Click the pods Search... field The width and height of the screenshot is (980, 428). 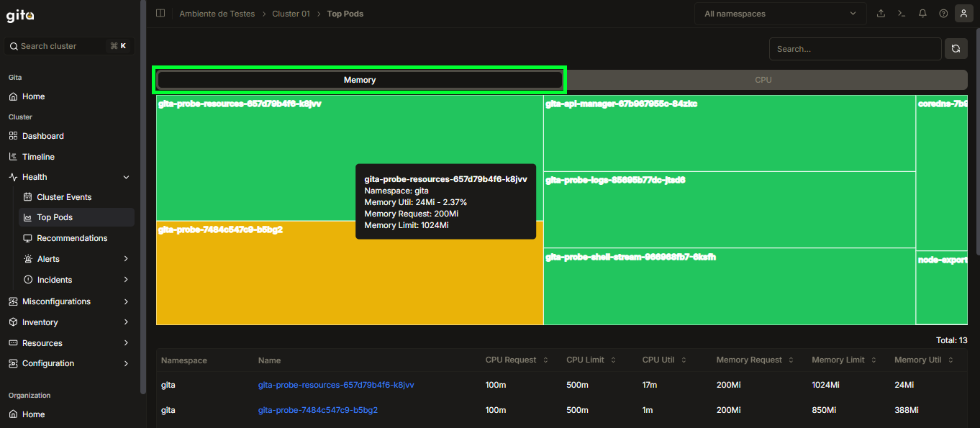pyautogui.click(x=855, y=49)
